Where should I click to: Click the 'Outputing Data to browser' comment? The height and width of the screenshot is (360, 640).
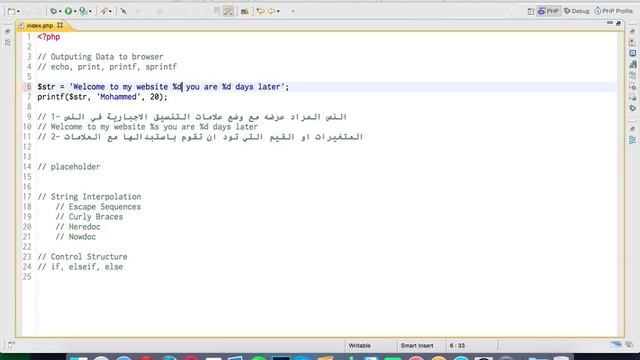tap(100, 57)
